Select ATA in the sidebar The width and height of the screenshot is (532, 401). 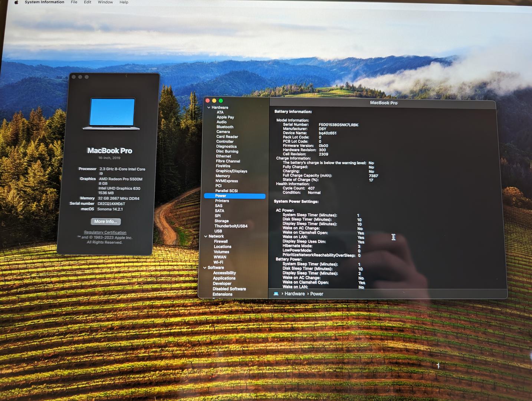tap(220, 113)
